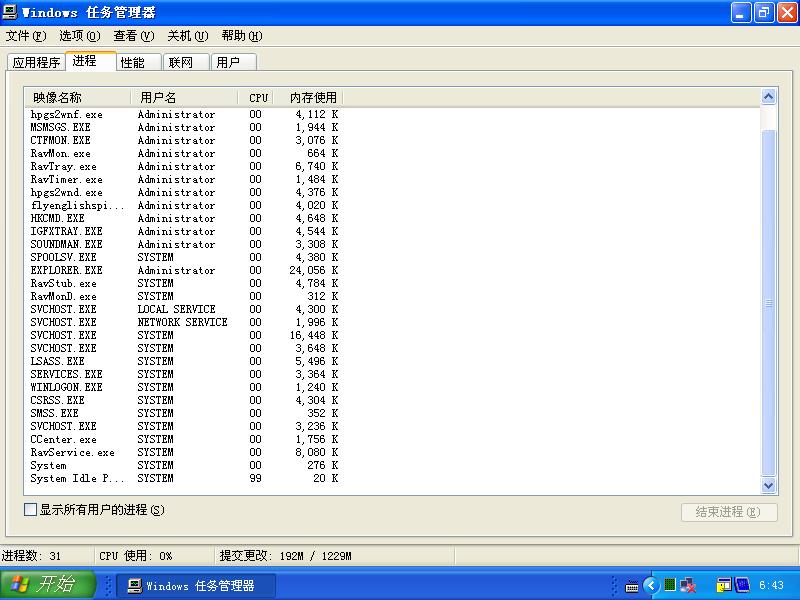Click the green CPU usage tray icon
800x600 pixels.
[670, 585]
